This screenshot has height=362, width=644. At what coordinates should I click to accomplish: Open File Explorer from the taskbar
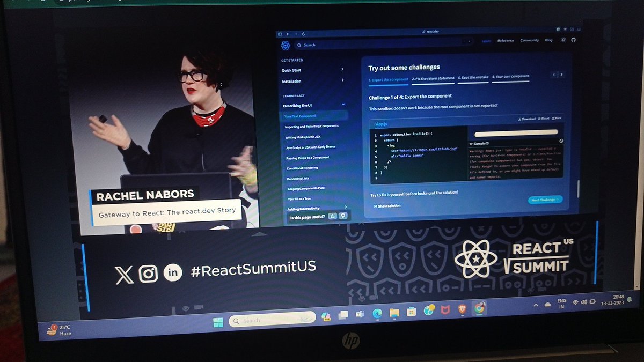pos(394,312)
